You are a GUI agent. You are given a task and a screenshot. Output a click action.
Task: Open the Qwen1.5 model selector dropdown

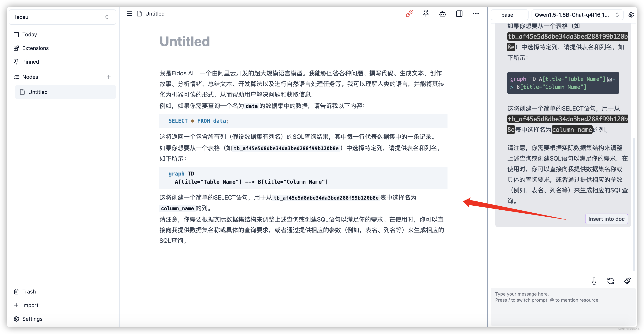[x=577, y=15]
